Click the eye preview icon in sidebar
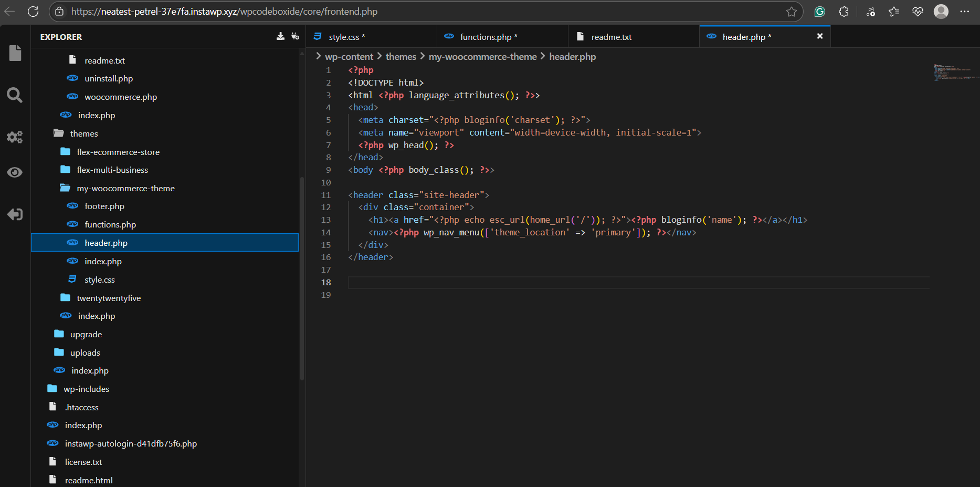Image resolution: width=980 pixels, height=487 pixels. coord(15,172)
